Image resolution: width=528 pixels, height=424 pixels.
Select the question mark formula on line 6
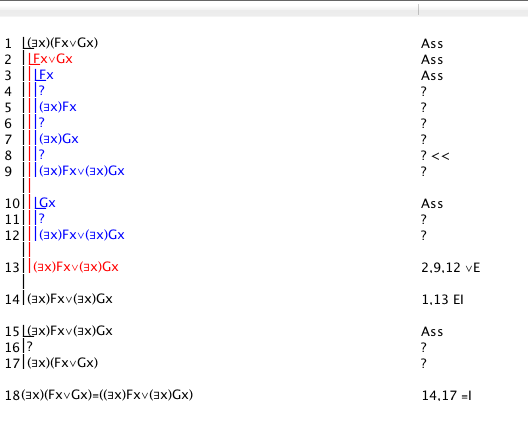click(x=41, y=123)
